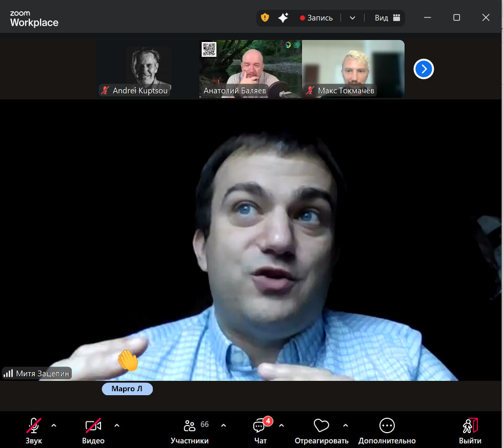
Task: Click the Запись recording indicator
Action: [316, 17]
